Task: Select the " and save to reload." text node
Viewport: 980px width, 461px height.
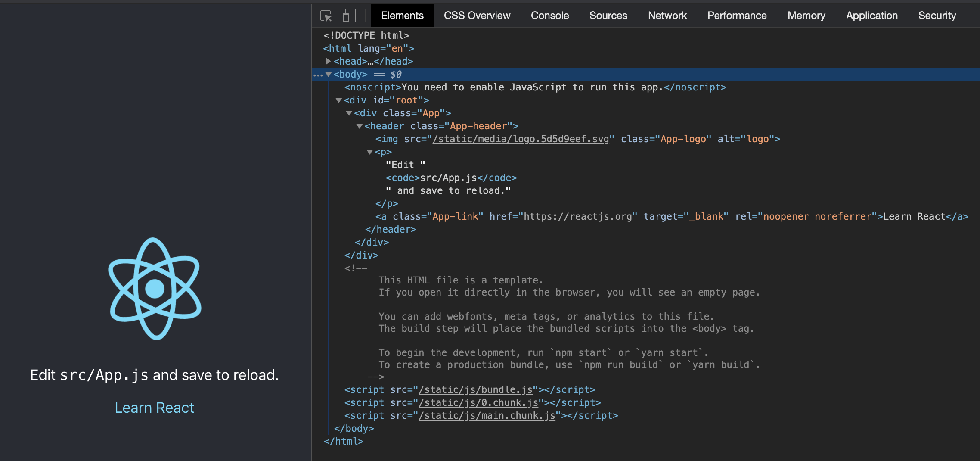Action: pyautogui.click(x=448, y=191)
